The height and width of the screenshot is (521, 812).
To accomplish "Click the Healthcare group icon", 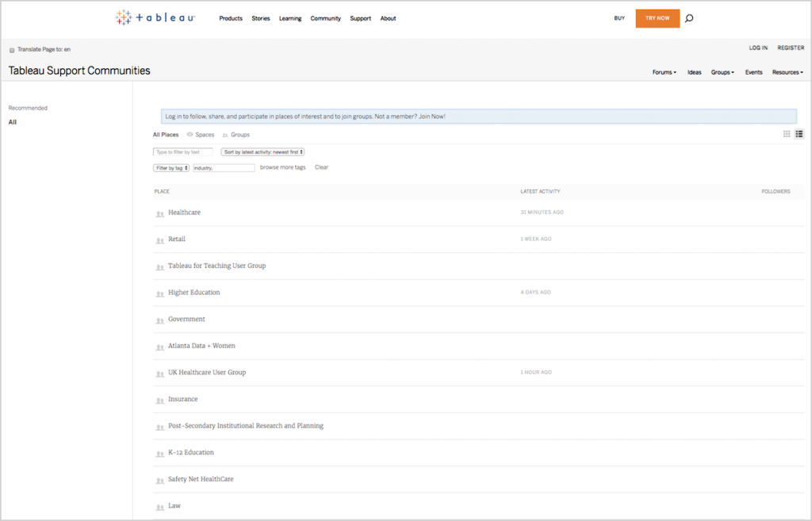I will tap(159, 213).
